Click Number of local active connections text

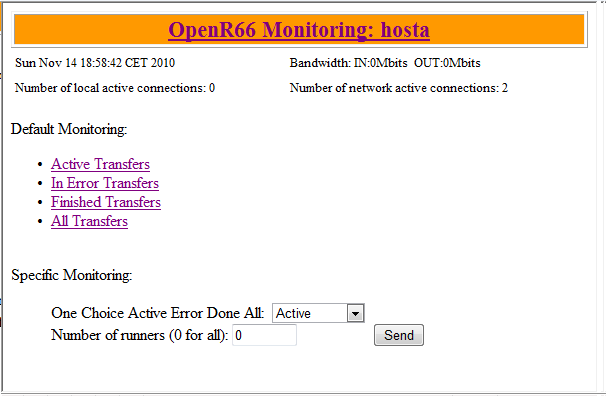click(115, 88)
